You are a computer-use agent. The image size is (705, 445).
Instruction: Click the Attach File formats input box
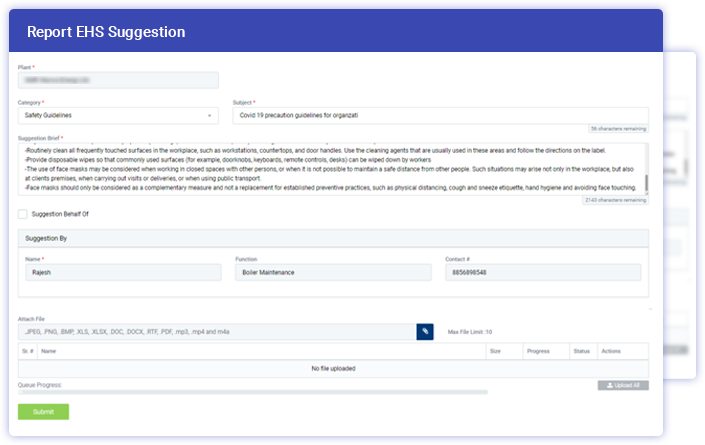pos(217,331)
